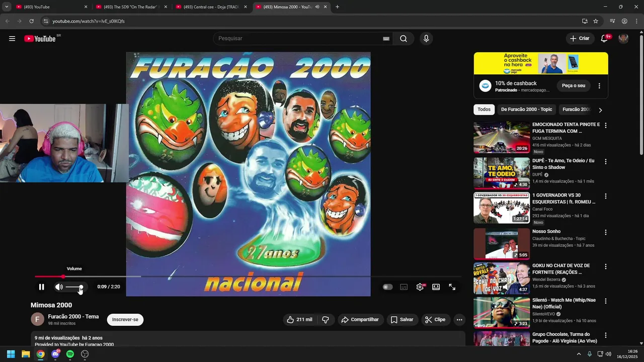Click the address bar URL
The image size is (644, 362).
pyautogui.click(x=89, y=21)
